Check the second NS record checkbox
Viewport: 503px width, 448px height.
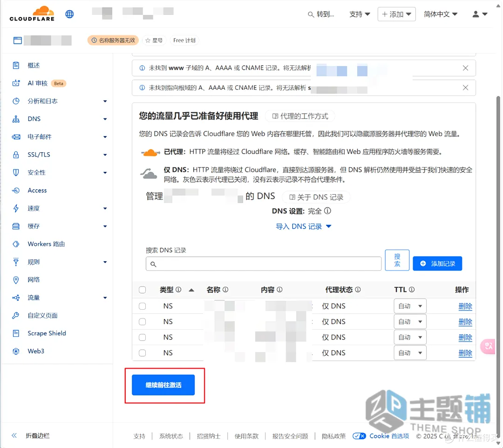(143, 322)
